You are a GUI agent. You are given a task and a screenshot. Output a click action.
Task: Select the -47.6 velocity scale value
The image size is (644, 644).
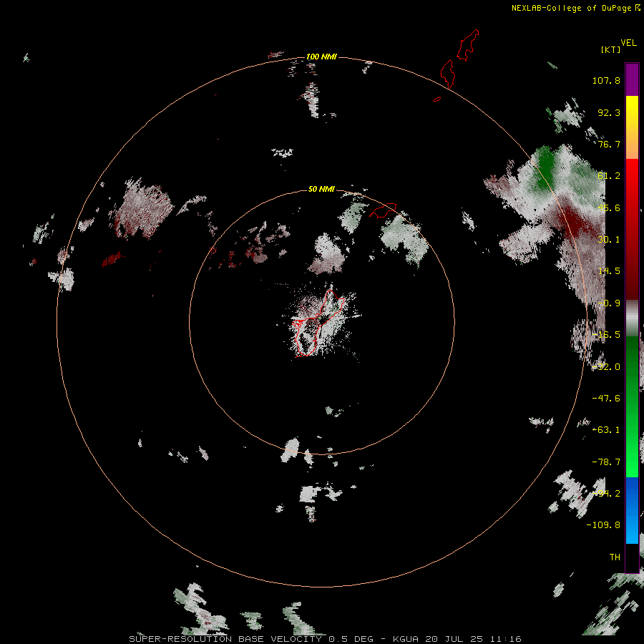pyautogui.click(x=606, y=399)
